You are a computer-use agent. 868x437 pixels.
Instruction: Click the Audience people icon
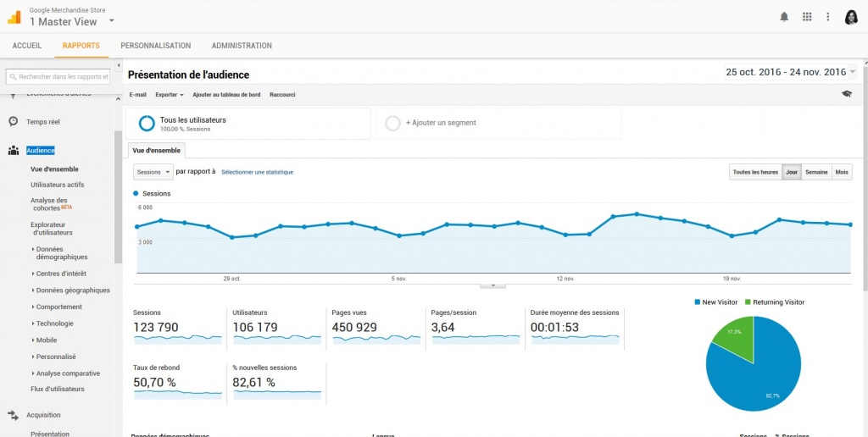[x=14, y=151]
